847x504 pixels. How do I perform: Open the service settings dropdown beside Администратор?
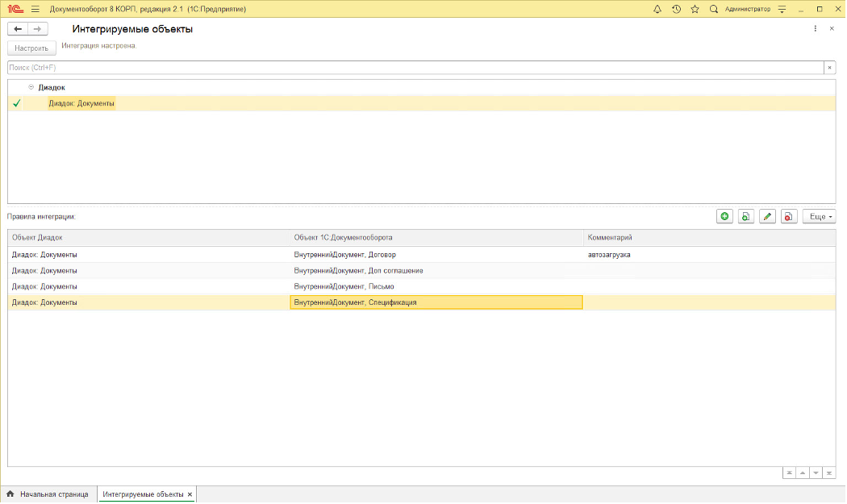click(782, 9)
